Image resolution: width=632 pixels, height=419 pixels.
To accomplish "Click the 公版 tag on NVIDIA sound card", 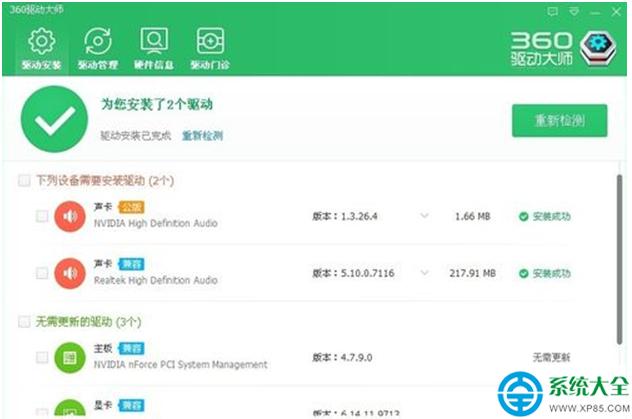I will (131, 206).
